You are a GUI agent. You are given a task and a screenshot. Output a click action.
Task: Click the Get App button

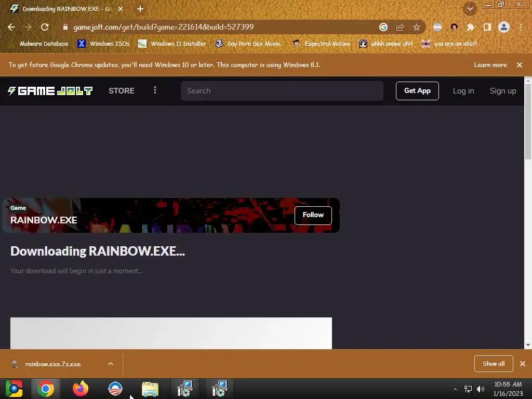(417, 90)
